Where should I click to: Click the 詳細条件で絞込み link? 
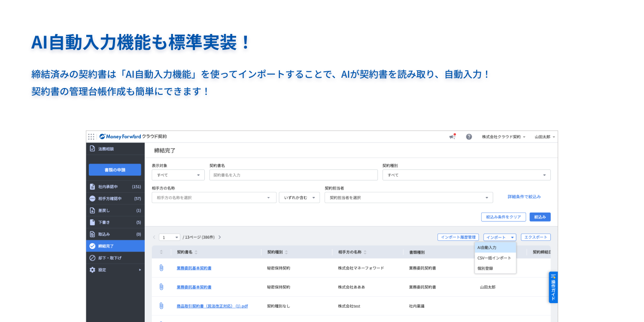pyautogui.click(x=524, y=197)
